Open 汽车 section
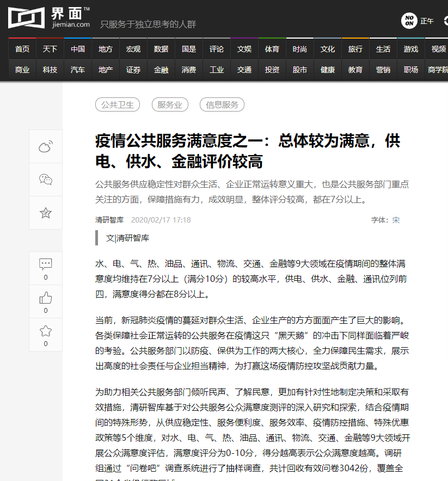This screenshot has width=448, height=481. pos(78,70)
